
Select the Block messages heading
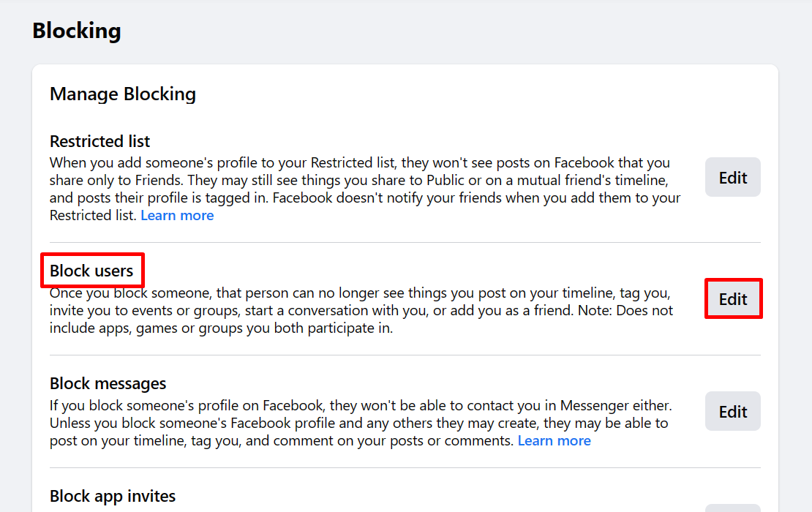pos(108,383)
